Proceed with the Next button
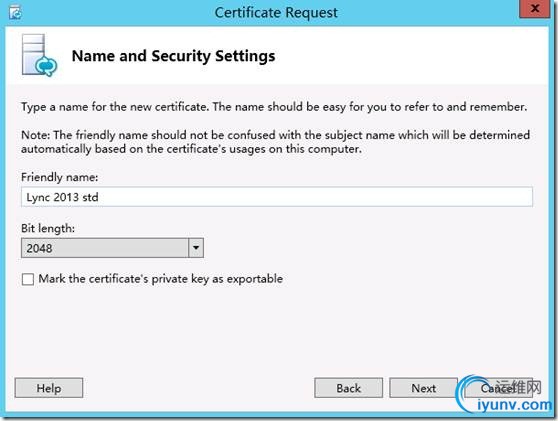The width and height of the screenshot is (558, 421). click(x=423, y=388)
